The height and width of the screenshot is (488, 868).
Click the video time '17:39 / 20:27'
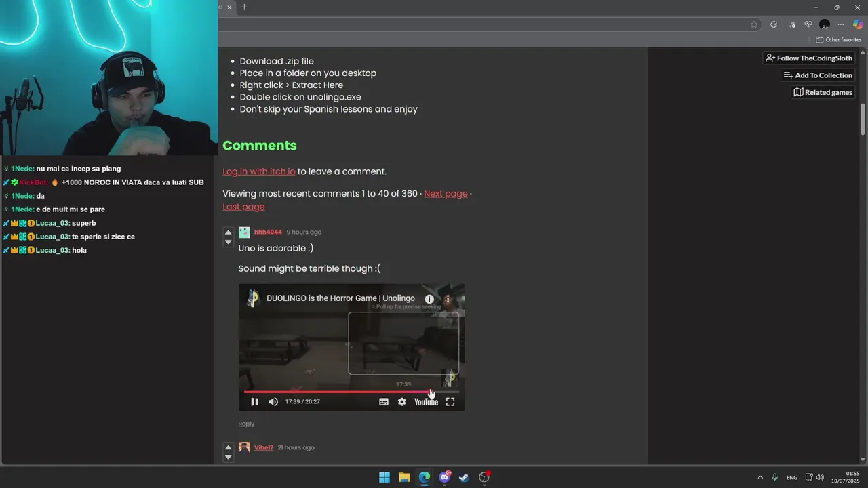tap(302, 402)
